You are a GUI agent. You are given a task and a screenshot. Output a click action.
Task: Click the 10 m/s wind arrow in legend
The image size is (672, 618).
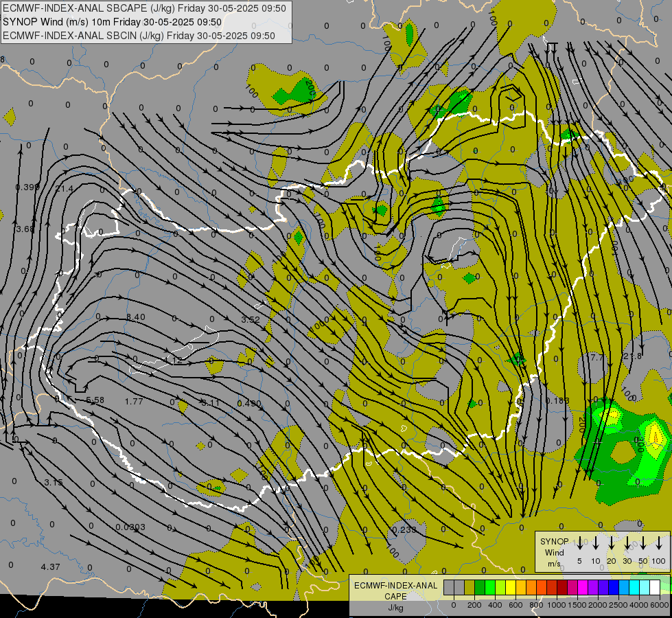(x=595, y=543)
